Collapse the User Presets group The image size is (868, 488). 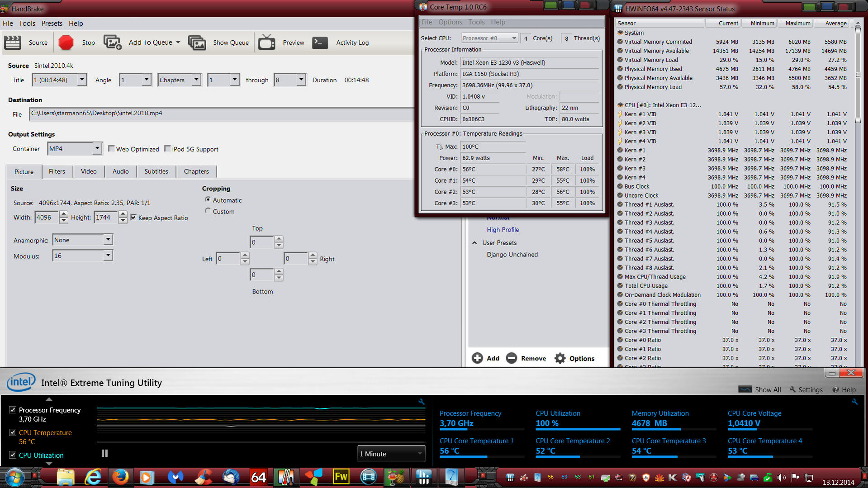click(x=474, y=243)
